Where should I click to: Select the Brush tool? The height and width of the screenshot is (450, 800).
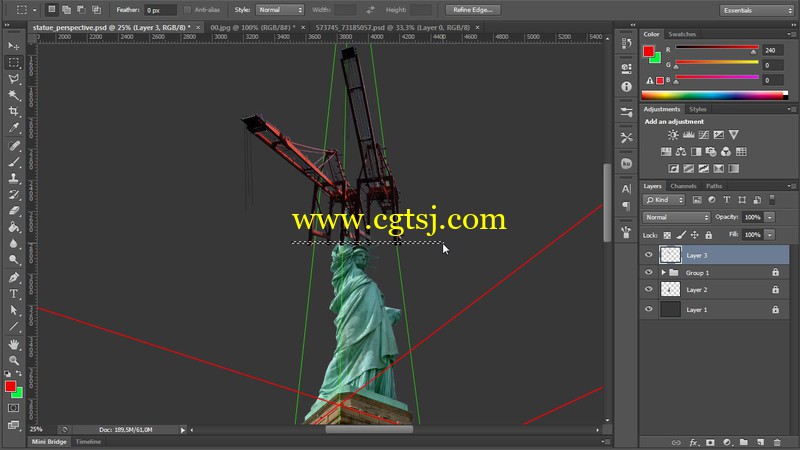point(14,162)
